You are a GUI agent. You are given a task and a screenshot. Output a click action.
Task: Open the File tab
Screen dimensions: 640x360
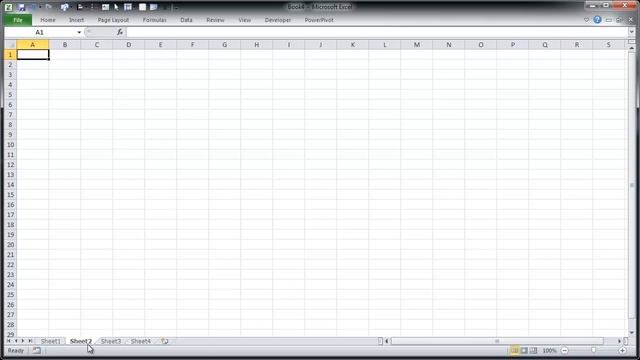pos(18,20)
